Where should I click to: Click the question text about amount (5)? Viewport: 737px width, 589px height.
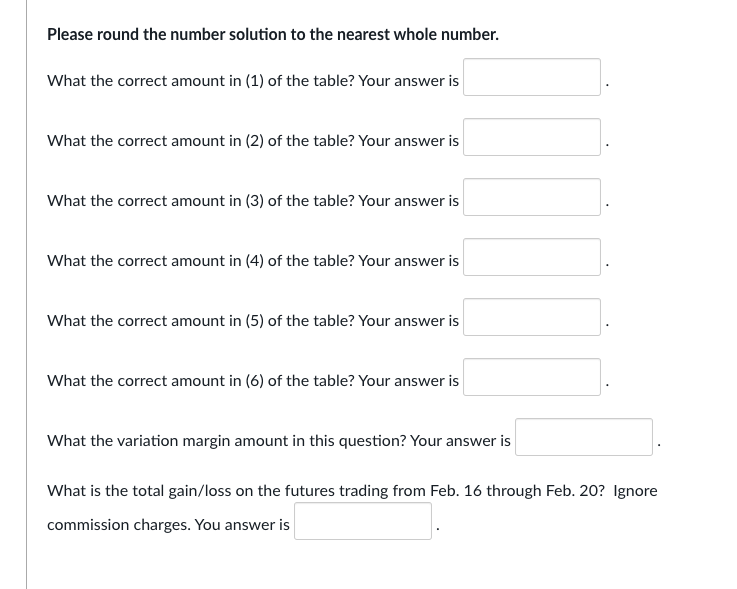pos(253,321)
